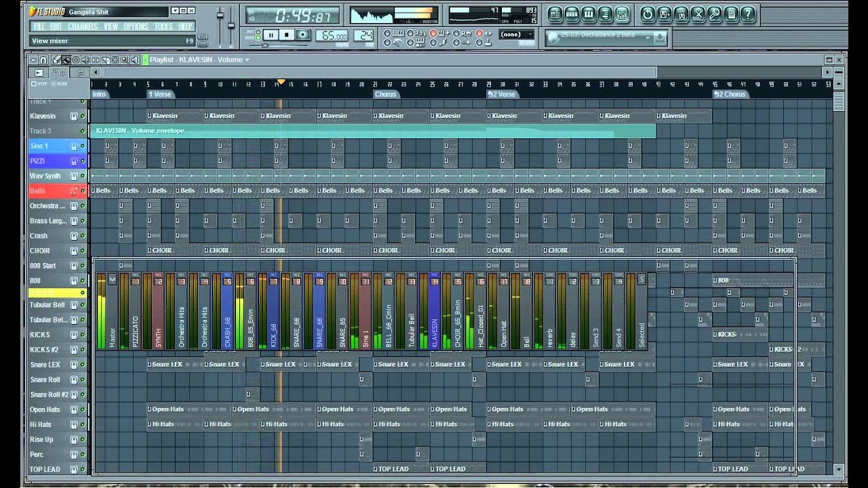Open the project info document icon
868x488 pixels.
(731, 14)
